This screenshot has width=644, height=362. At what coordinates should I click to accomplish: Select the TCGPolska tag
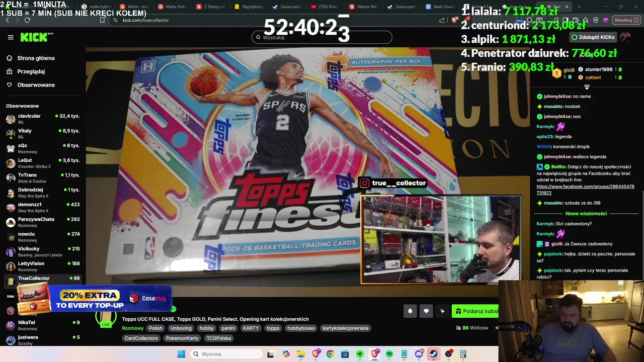pyautogui.click(x=218, y=338)
